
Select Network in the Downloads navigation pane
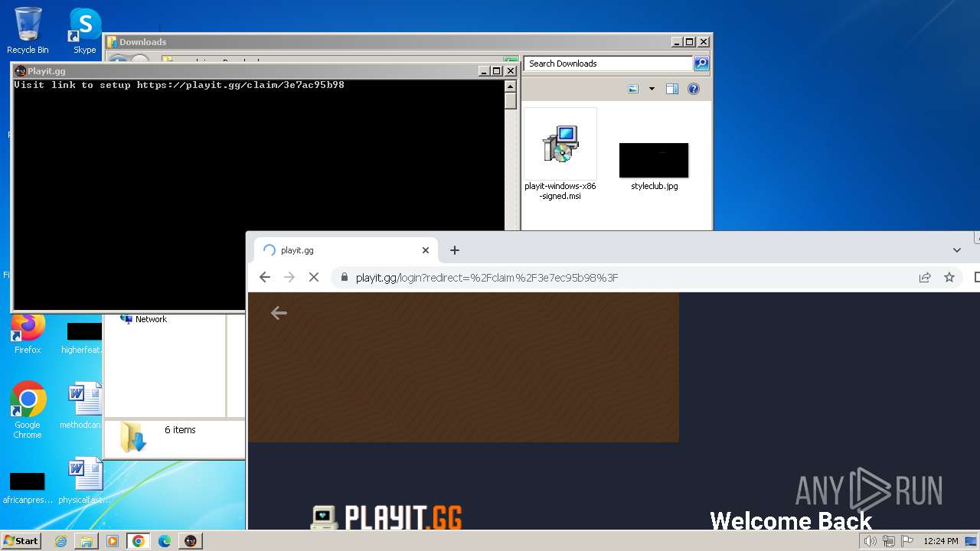point(143,319)
